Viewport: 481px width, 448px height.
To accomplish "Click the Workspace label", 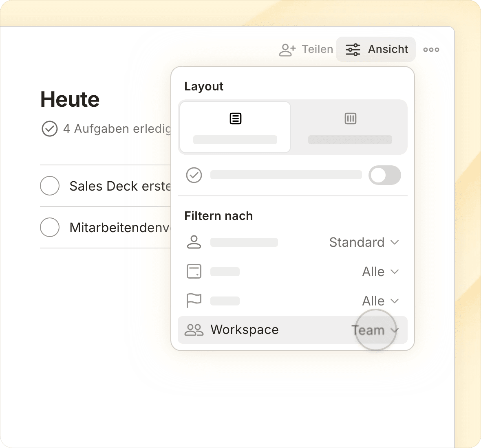I will 245,330.
